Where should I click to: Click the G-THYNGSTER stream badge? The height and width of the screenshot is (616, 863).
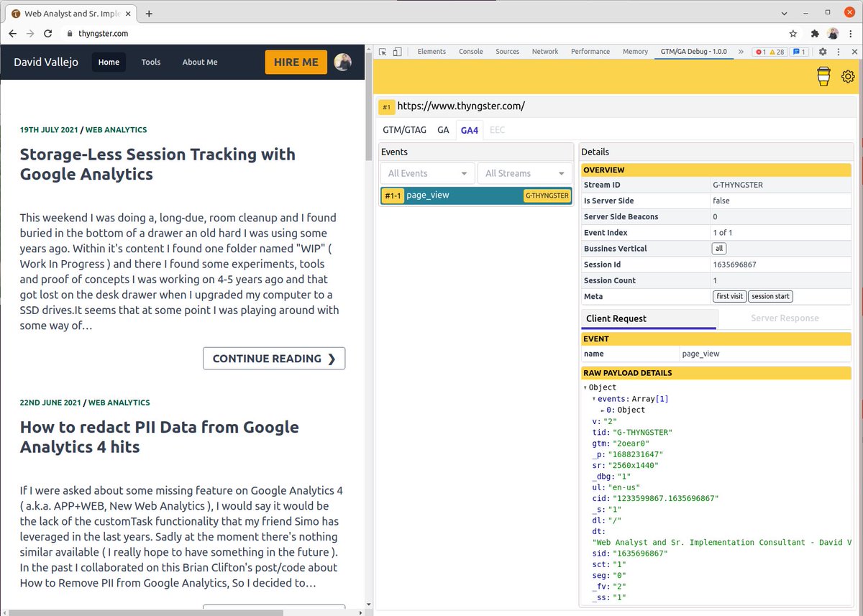[x=547, y=196]
